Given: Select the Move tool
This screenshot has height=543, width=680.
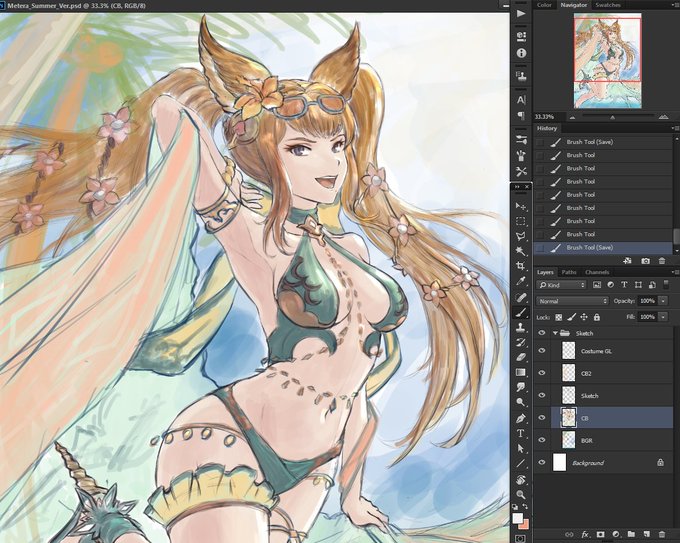Looking at the screenshot, I should pos(521,206).
